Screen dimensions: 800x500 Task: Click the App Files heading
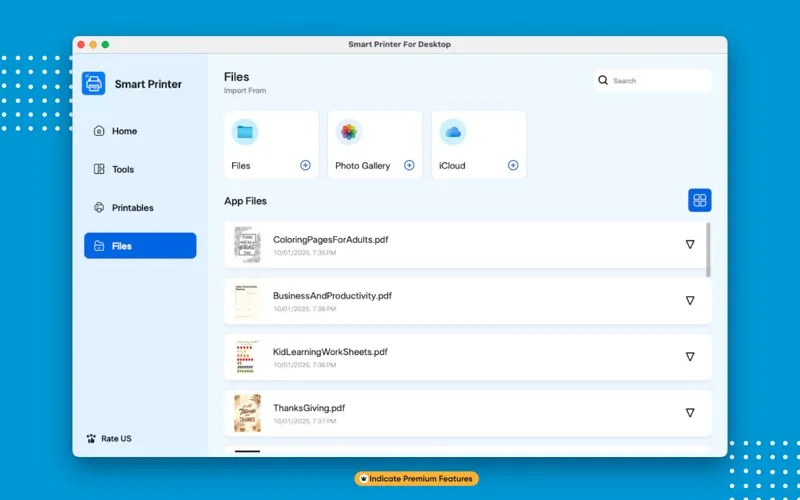[245, 201]
